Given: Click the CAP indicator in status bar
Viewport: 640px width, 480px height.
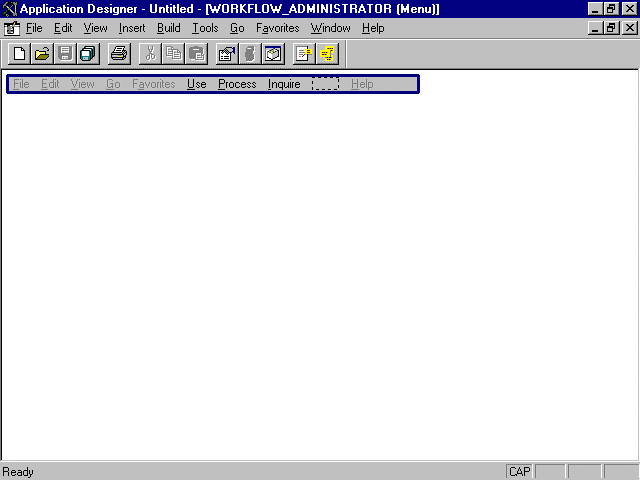Looking at the screenshot, I should tap(520, 472).
